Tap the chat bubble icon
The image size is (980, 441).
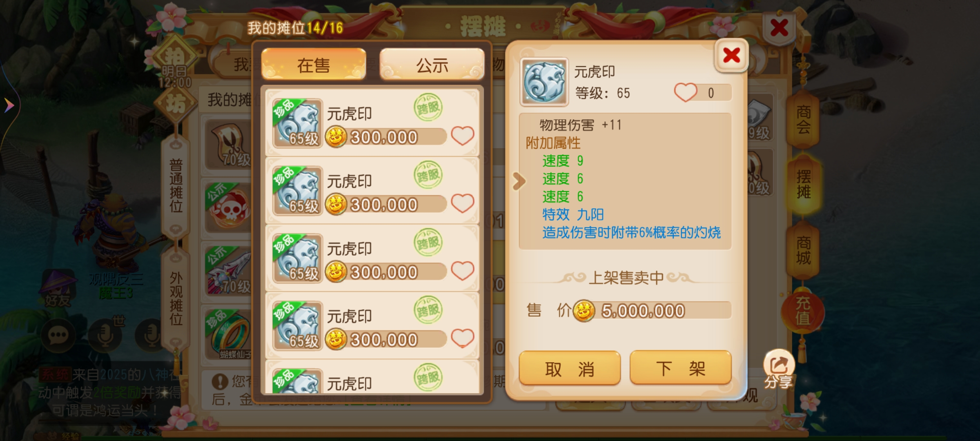pyautogui.click(x=58, y=336)
